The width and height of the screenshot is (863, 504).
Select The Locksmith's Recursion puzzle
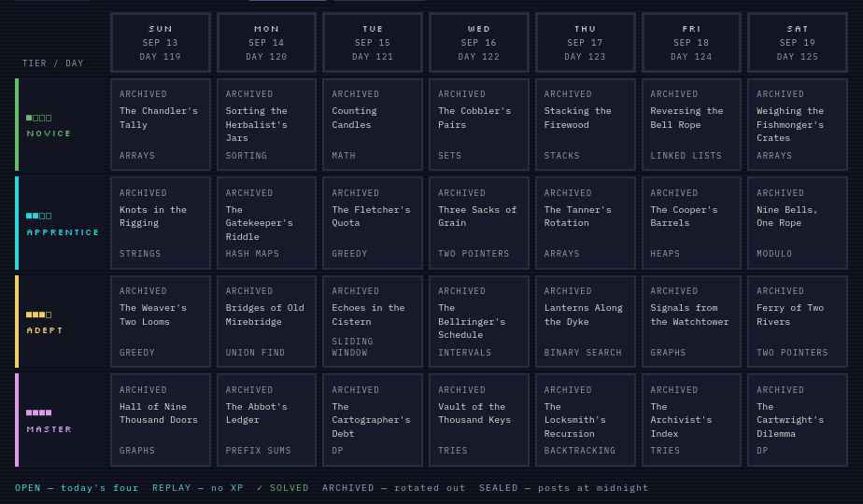(585, 420)
